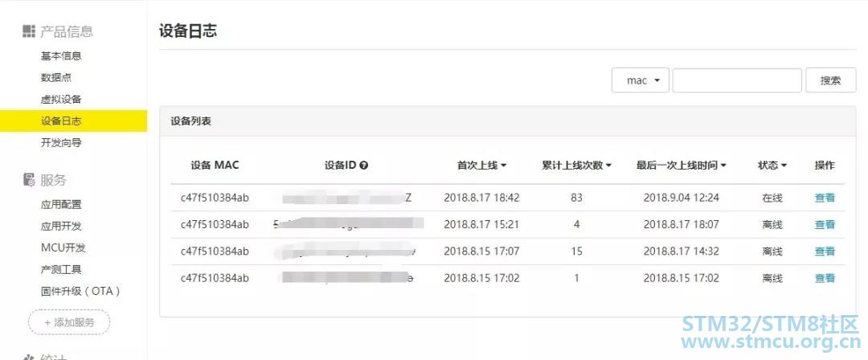Open 基本信息 in the sidebar

(61, 56)
